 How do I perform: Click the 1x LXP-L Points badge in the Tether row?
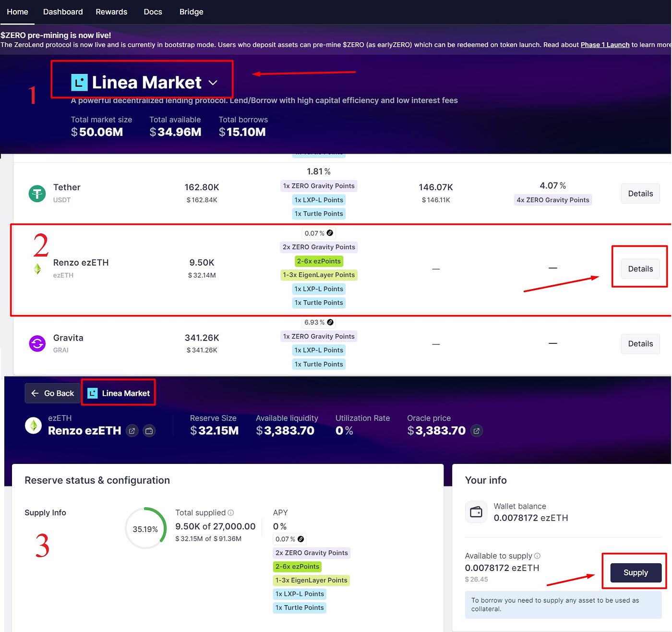point(319,200)
